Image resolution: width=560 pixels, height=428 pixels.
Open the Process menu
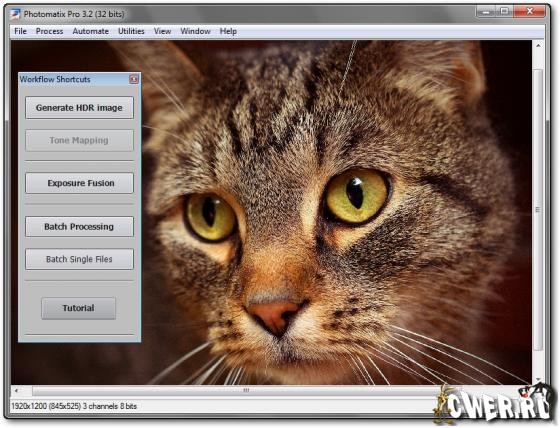pyautogui.click(x=49, y=31)
